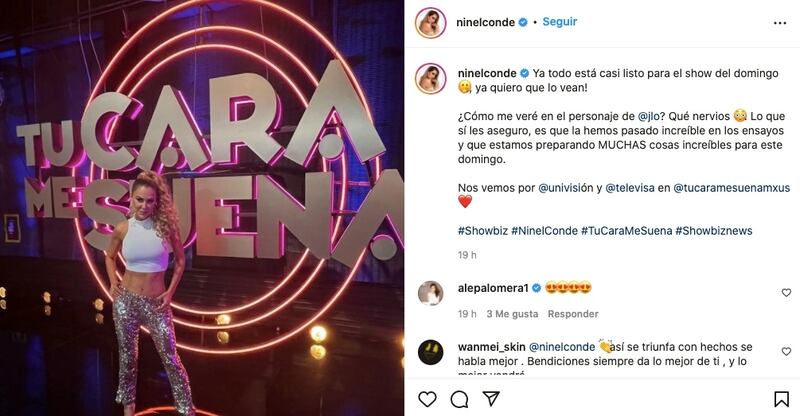View the 3 Me gusta likes list
800x416 pixels.
coord(512,314)
